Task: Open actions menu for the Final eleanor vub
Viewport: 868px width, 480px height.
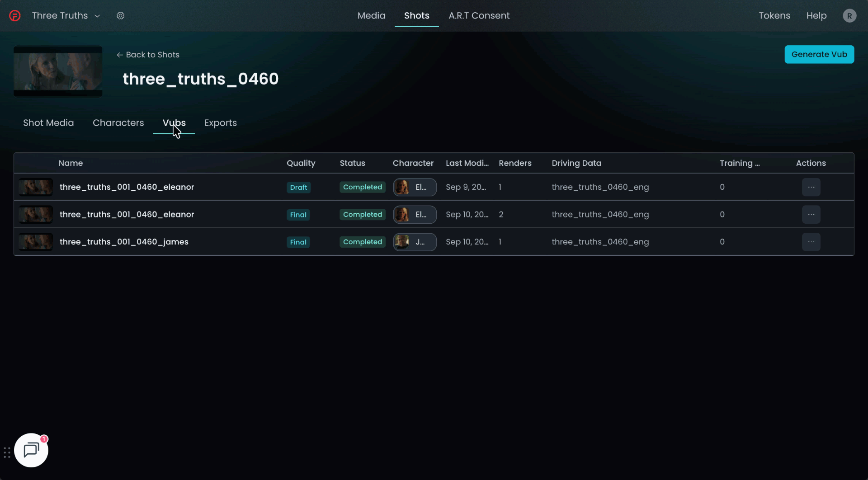Action: pos(811,215)
